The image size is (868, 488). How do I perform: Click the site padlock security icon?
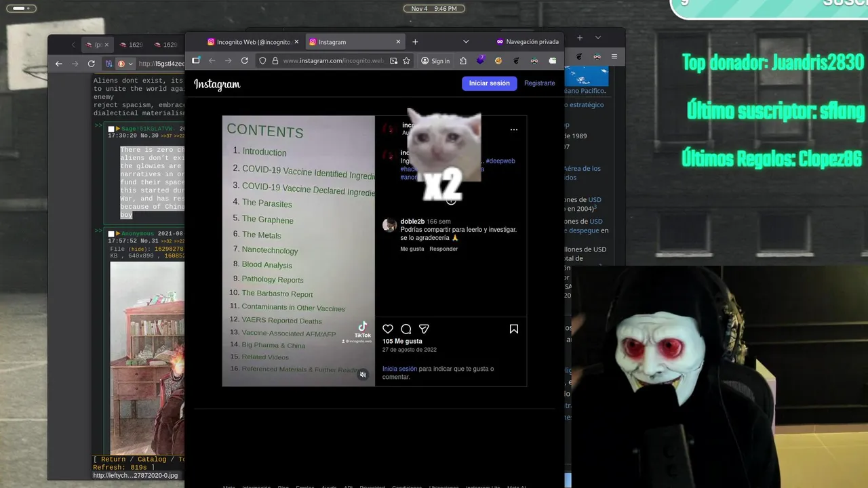275,60
